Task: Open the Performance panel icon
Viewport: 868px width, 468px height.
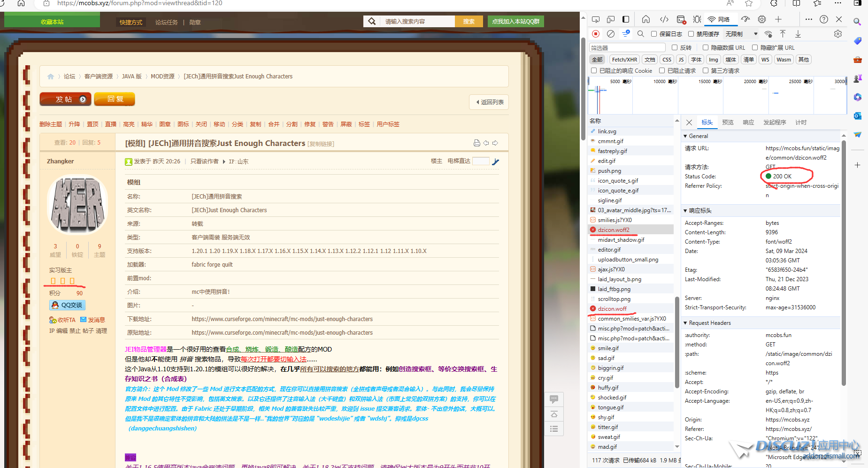Action: point(745,19)
